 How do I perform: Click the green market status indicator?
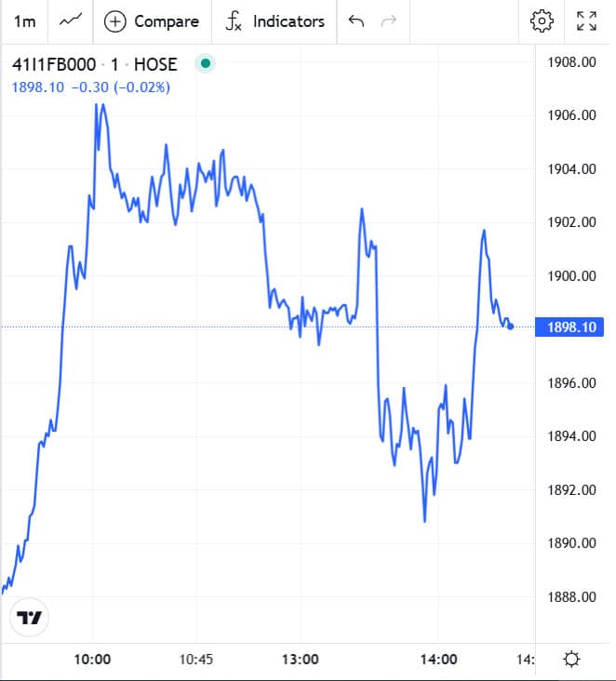click(x=206, y=64)
